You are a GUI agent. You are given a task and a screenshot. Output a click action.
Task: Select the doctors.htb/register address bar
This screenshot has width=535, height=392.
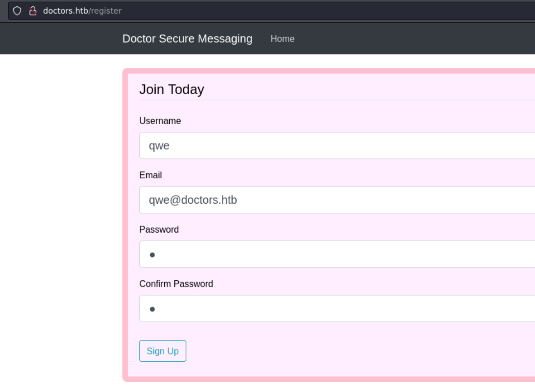coord(272,11)
